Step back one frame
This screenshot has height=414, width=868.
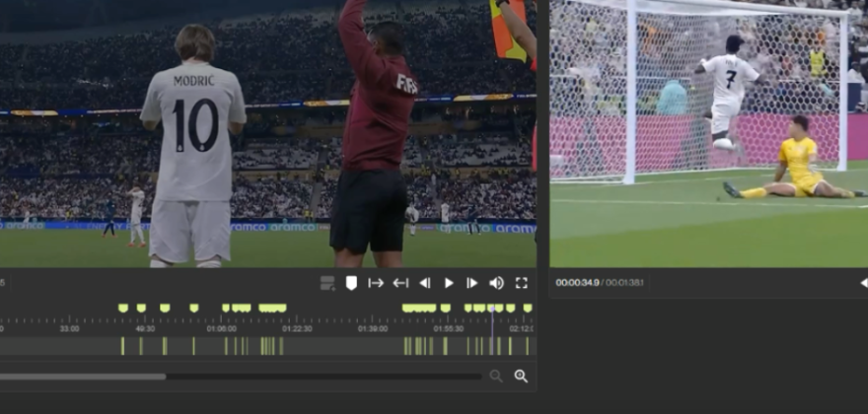click(425, 283)
